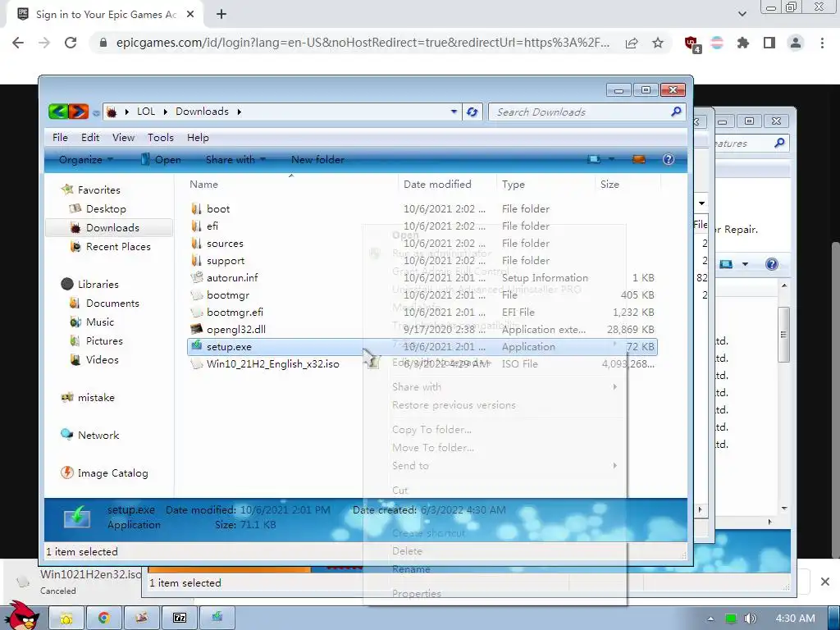Expand the Downloads breadcrumb arrow
Viewport: 840px width, 630px height.
point(239,112)
